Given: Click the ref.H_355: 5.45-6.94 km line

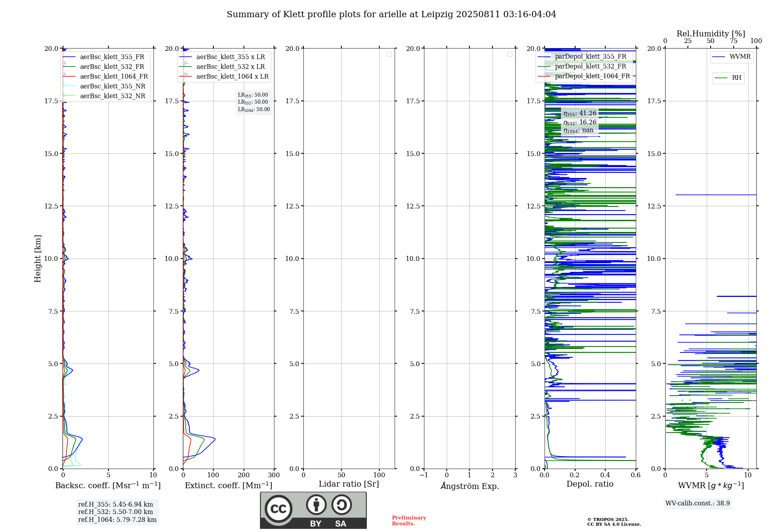Looking at the screenshot, I should [x=115, y=505].
